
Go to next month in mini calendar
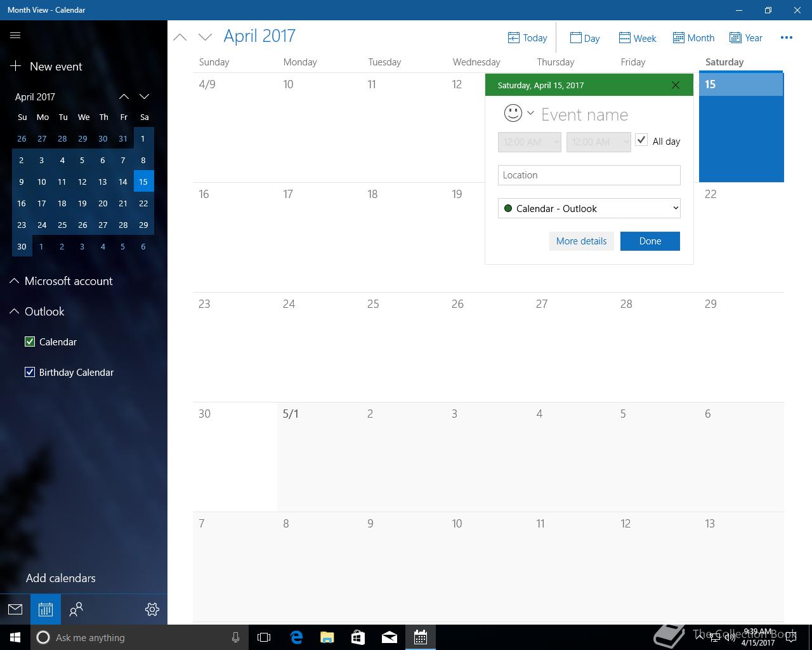pos(144,96)
